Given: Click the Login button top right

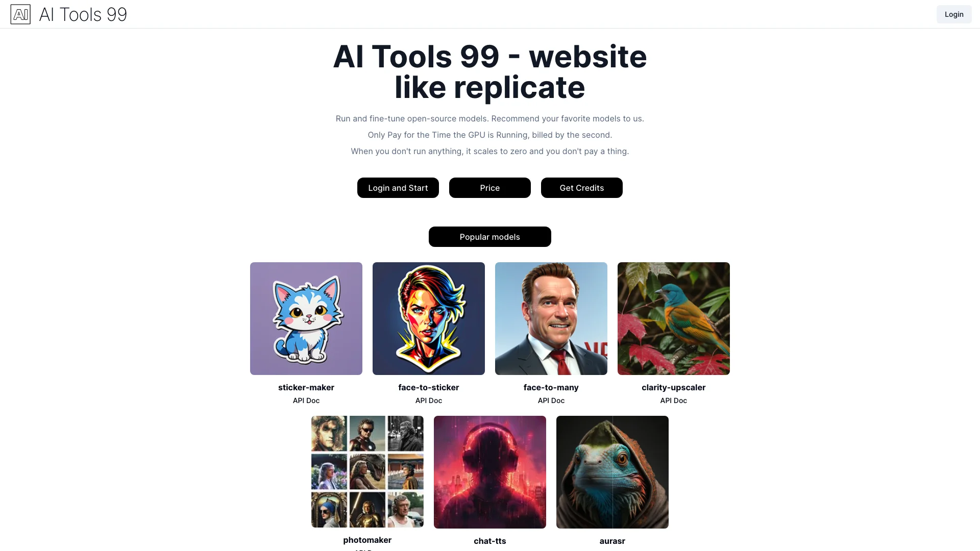Looking at the screenshot, I should (954, 14).
